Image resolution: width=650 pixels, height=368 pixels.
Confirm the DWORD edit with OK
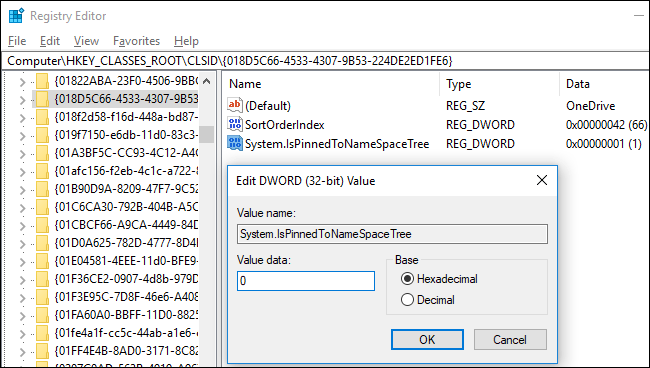[x=427, y=339]
